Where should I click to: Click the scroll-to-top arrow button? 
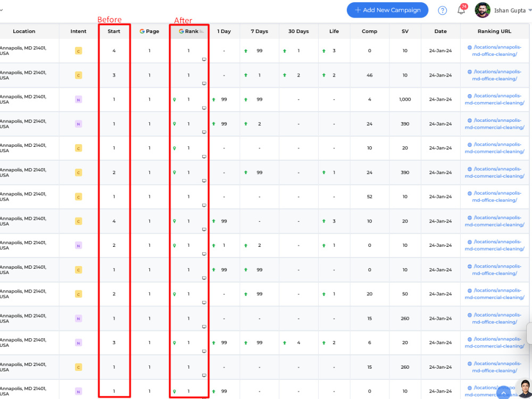(503, 393)
